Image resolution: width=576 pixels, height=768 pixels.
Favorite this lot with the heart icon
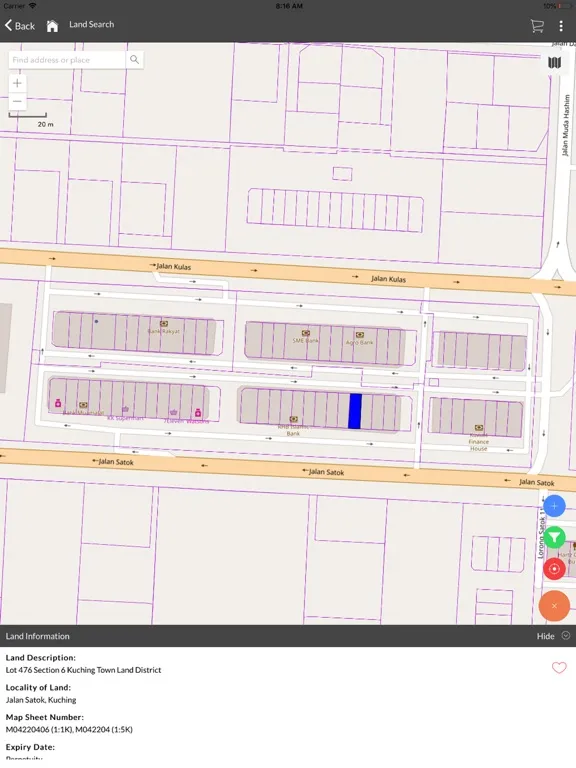(x=559, y=668)
